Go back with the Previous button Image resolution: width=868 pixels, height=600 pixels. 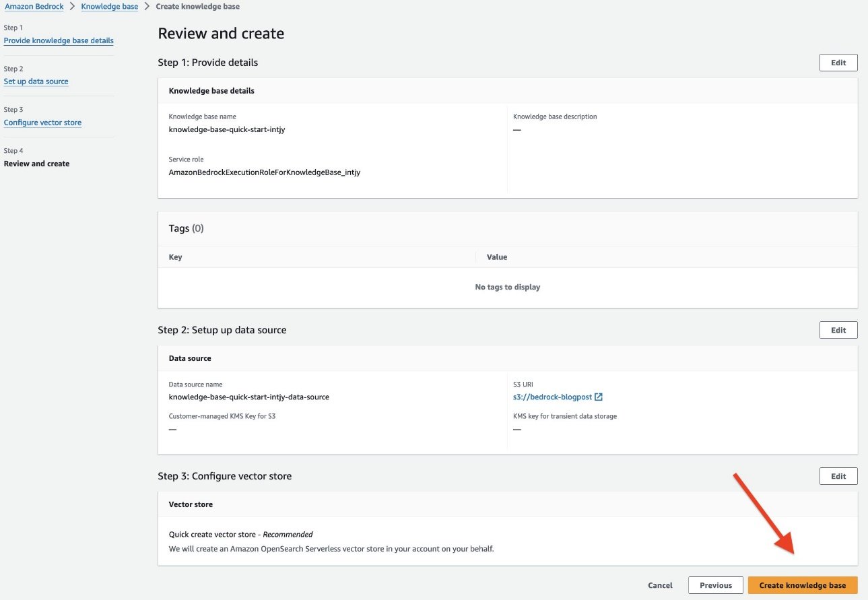click(x=716, y=585)
